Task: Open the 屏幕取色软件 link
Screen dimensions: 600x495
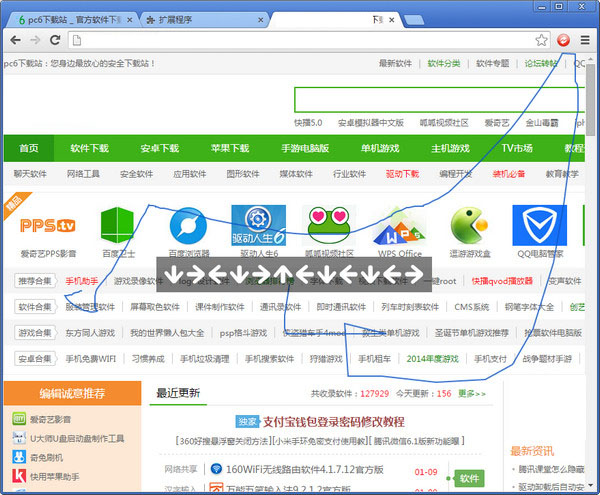Action: [155, 307]
